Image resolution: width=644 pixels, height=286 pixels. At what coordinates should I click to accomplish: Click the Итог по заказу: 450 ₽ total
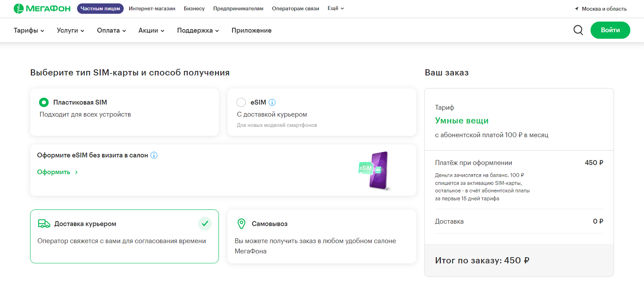[x=482, y=260]
